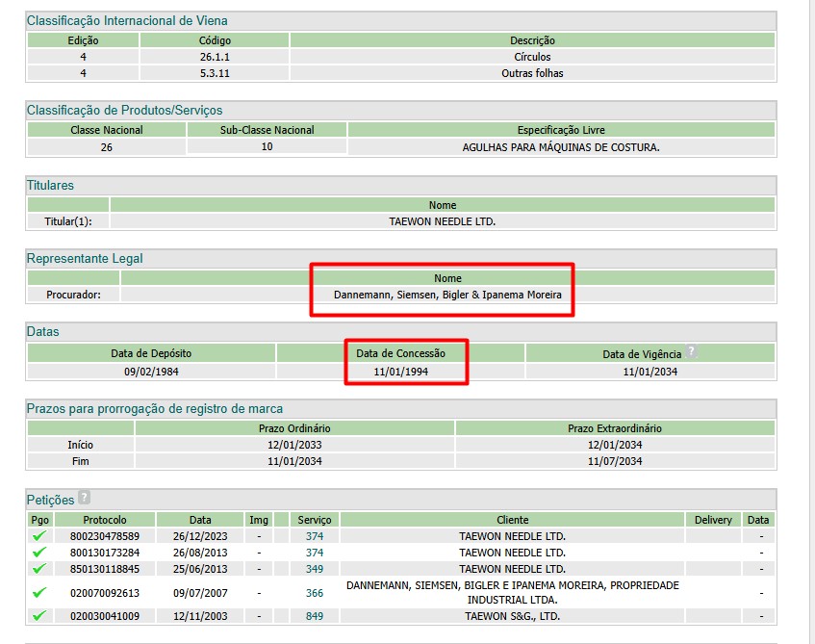
Task: Click the titular name TAEWON NEEDLE LTD.
Action: click(x=442, y=221)
